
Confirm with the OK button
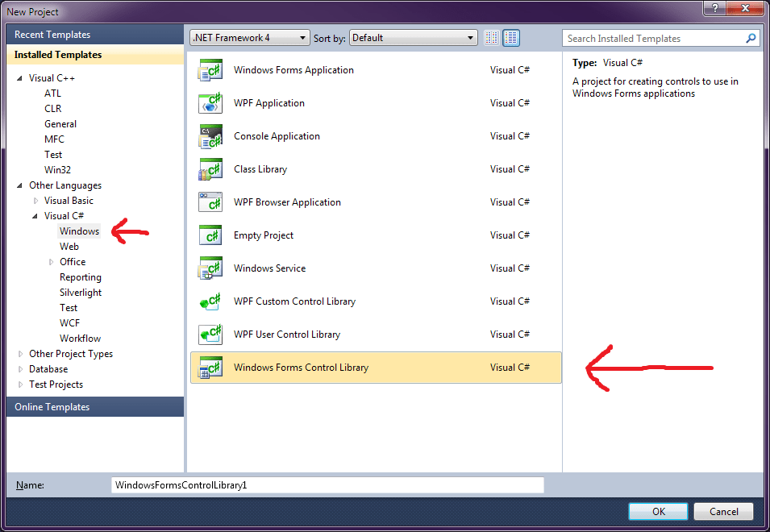point(658,511)
